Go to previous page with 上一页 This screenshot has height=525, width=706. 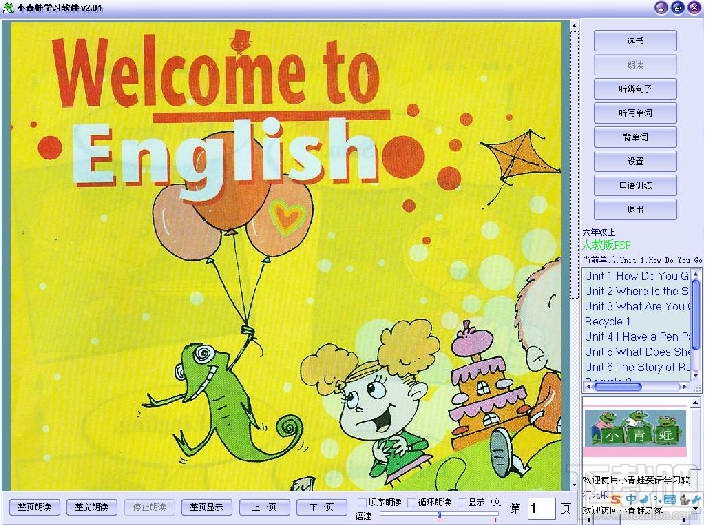(264, 507)
